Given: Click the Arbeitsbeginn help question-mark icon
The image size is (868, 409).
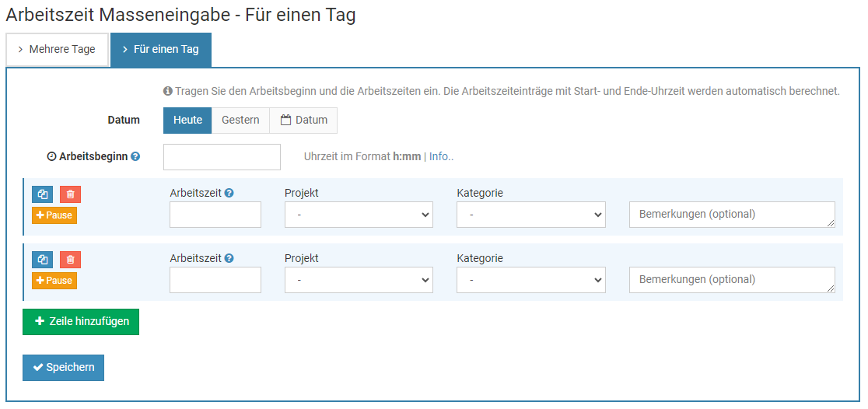Looking at the screenshot, I should point(135,156).
